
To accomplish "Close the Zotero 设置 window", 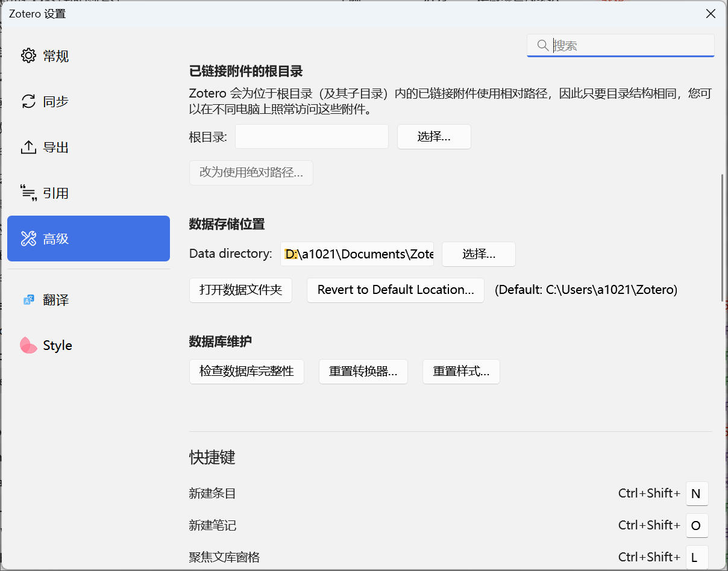I will [711, 13].
